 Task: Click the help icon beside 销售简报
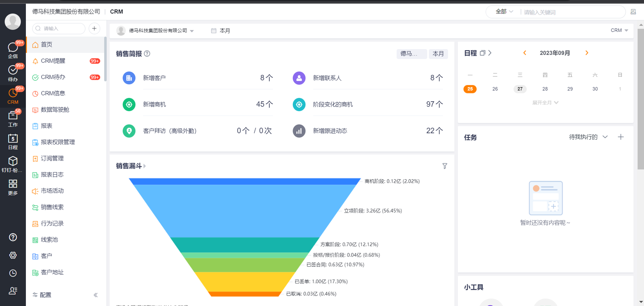click(147, 54)
